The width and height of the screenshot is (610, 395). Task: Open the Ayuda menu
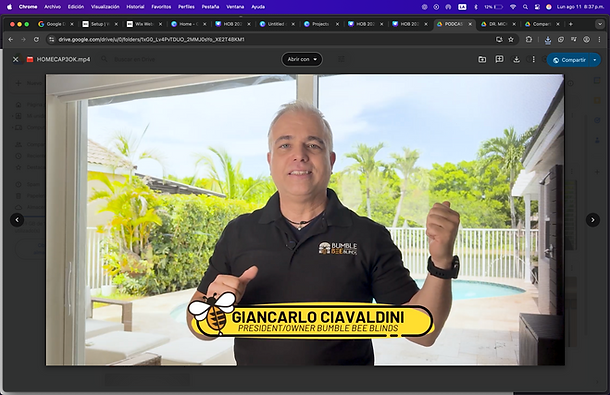point(258,7)
